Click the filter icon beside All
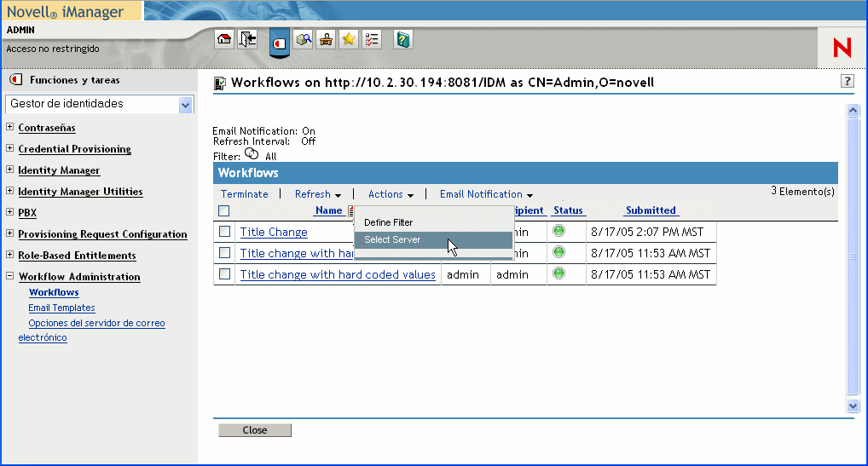 click(252, 153)
